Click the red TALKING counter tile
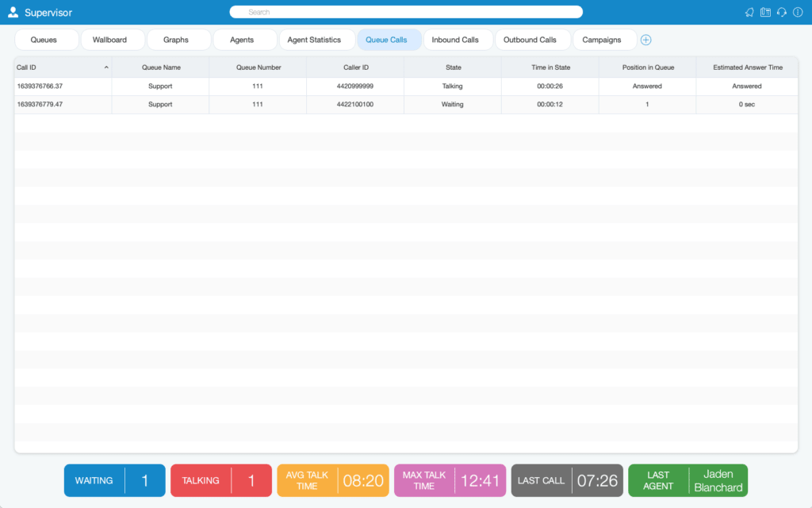The image size is (812, 508). click(x=221, y=480)
